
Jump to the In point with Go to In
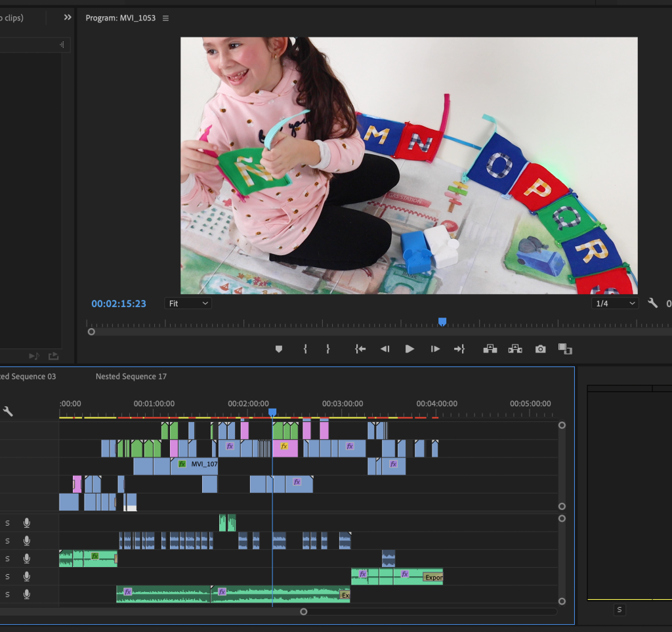[360, 349]
